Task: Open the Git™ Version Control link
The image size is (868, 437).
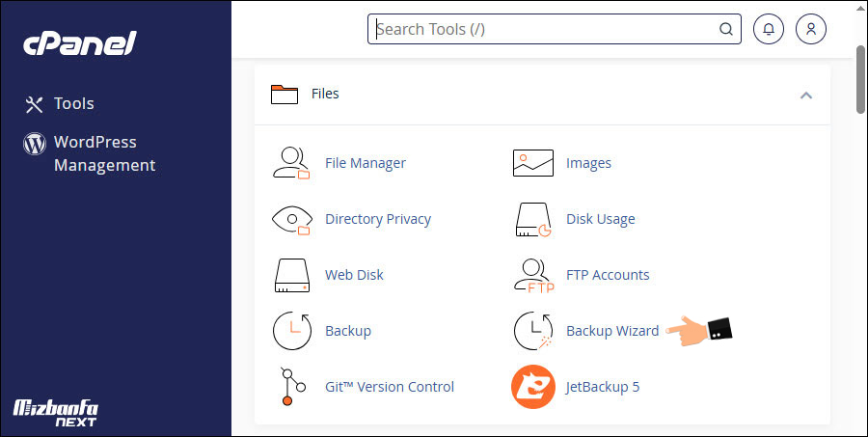Action: tap(389, 387)
